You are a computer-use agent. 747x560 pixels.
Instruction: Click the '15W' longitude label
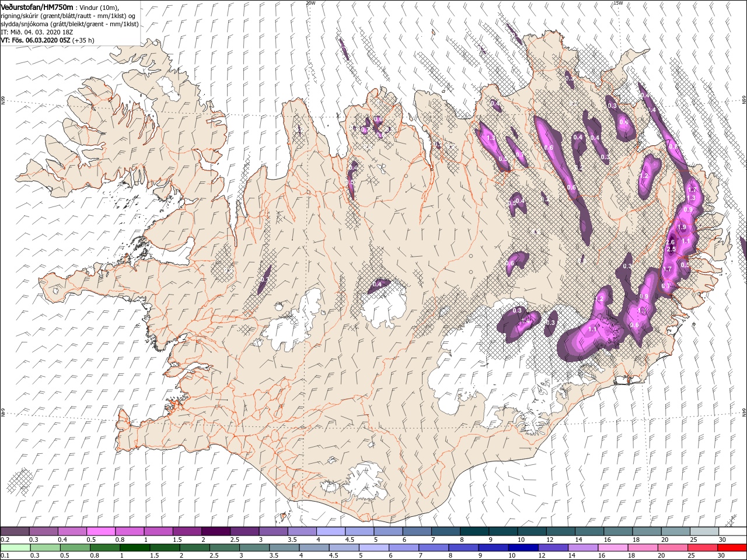(618, 3)
